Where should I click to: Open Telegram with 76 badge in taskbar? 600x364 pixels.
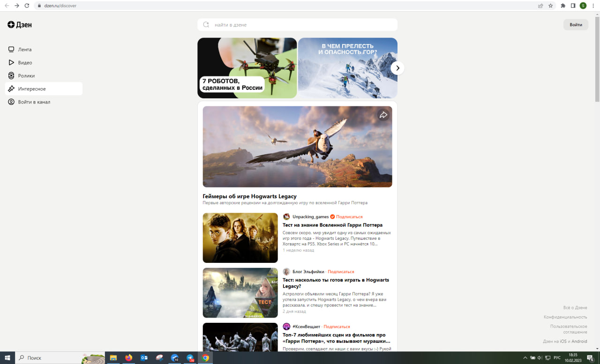pos(190,357)
